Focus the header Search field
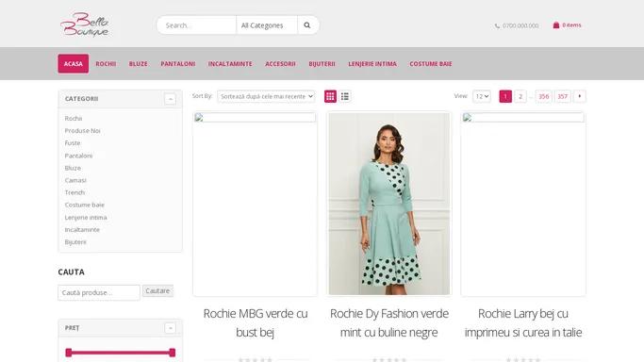The width and height of the screenshot is (644, 362). tap(196, 25)
